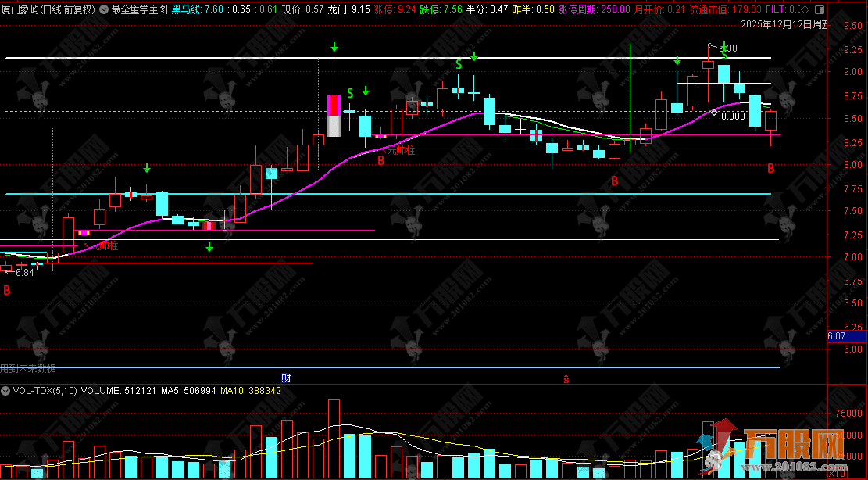Click the 9.30 high price label
868x480 pixels.
(727, 48)
